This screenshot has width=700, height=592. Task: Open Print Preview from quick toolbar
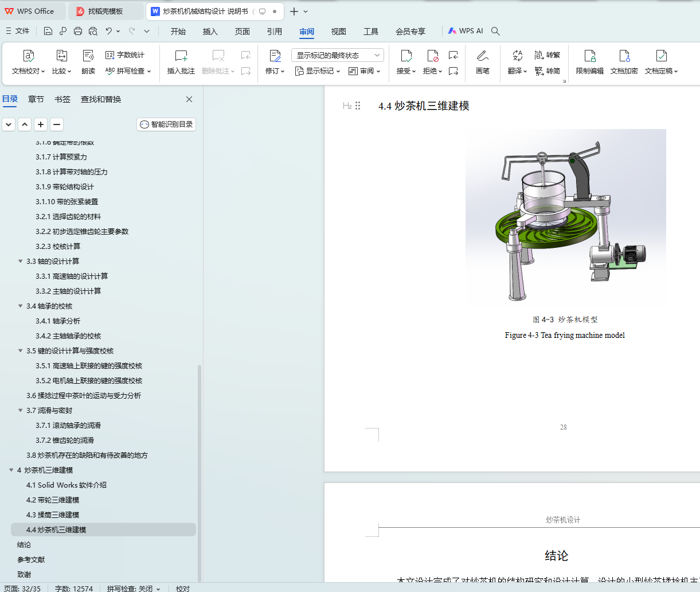93,31
